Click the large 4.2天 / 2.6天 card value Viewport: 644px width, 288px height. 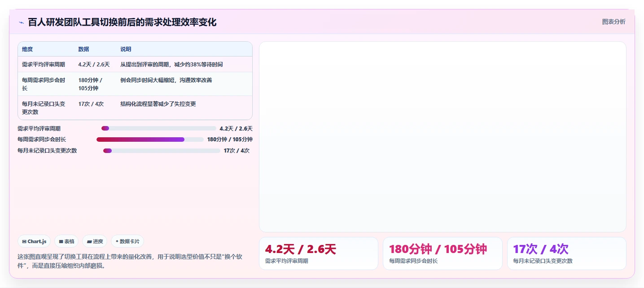click(x=301, y=249)
